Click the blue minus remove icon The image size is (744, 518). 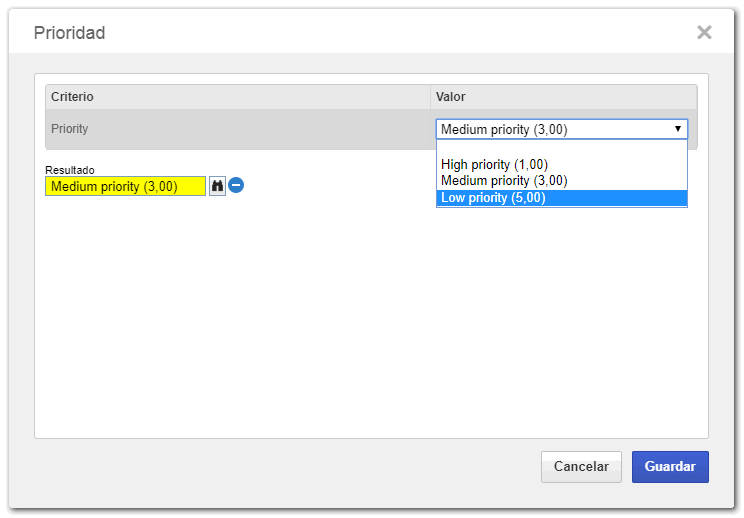(x=236, y=185)
